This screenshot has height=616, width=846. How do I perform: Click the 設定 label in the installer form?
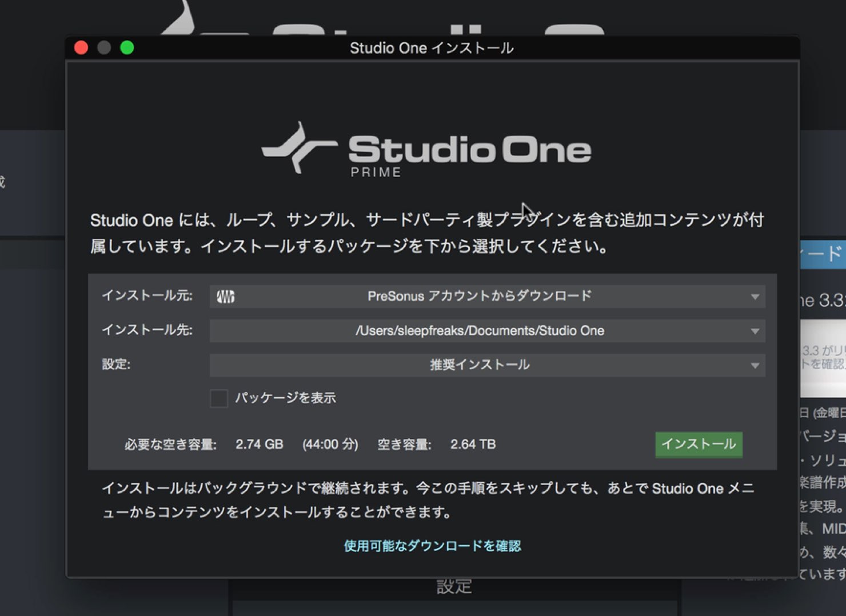coord(117,365)
